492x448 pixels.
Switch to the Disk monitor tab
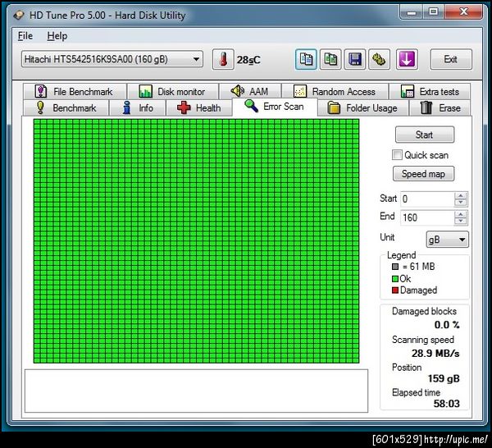[x=172, y=91]
